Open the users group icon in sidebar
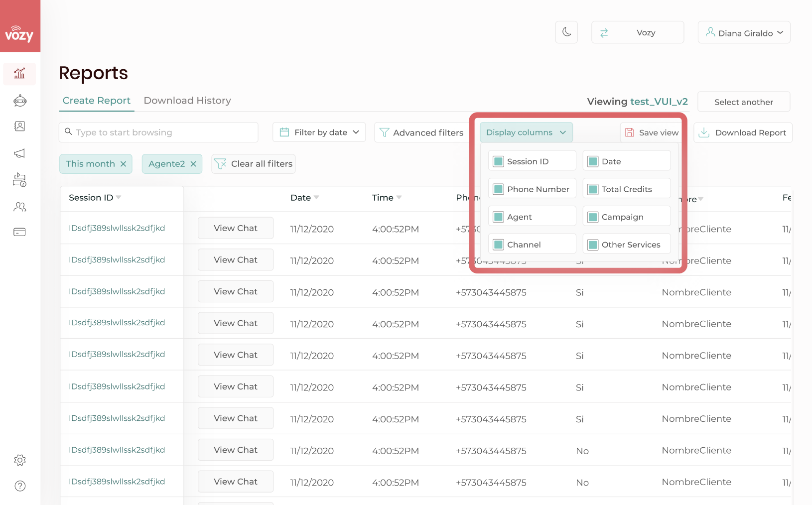This screenshot has width=812, height=505. (x=19, y=206)
